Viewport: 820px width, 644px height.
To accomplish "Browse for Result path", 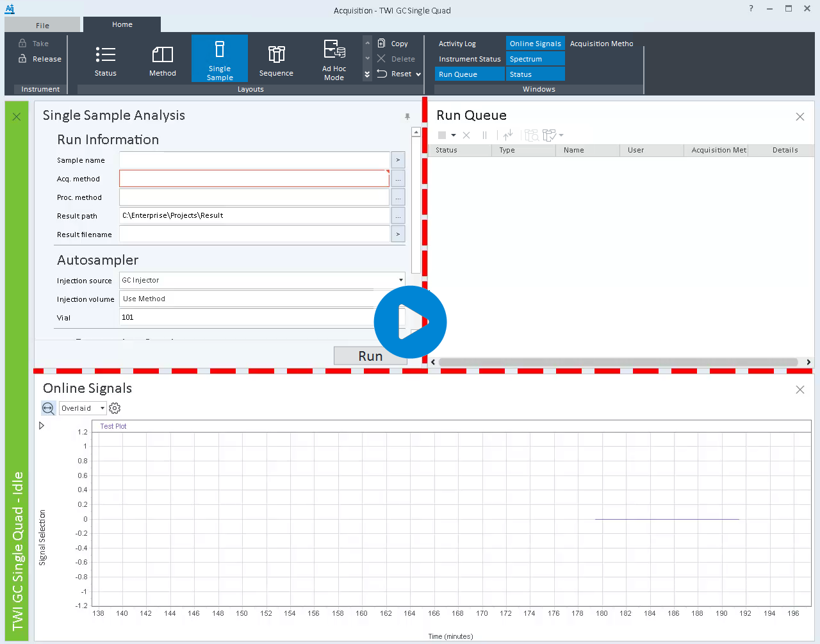I will coord(398,216).
